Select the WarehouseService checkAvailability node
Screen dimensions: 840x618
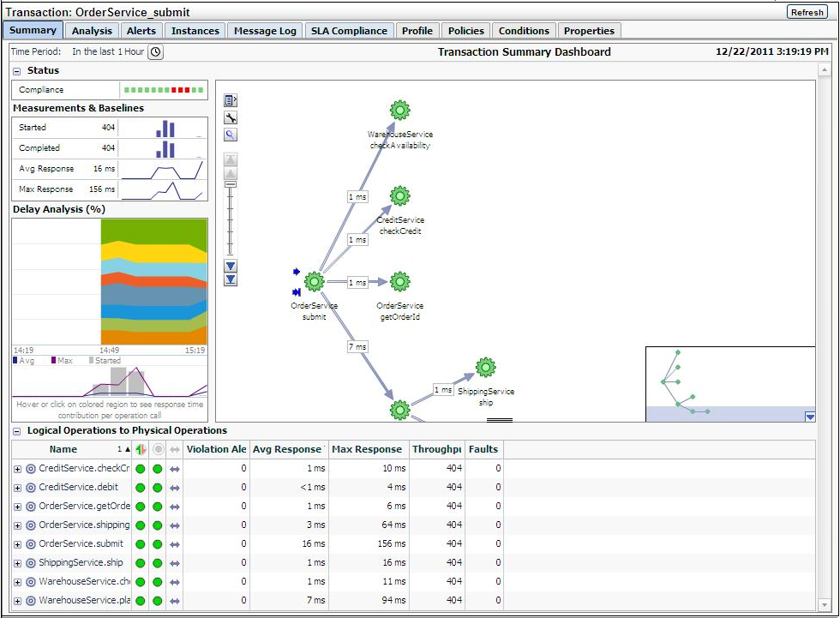point(399,110)
